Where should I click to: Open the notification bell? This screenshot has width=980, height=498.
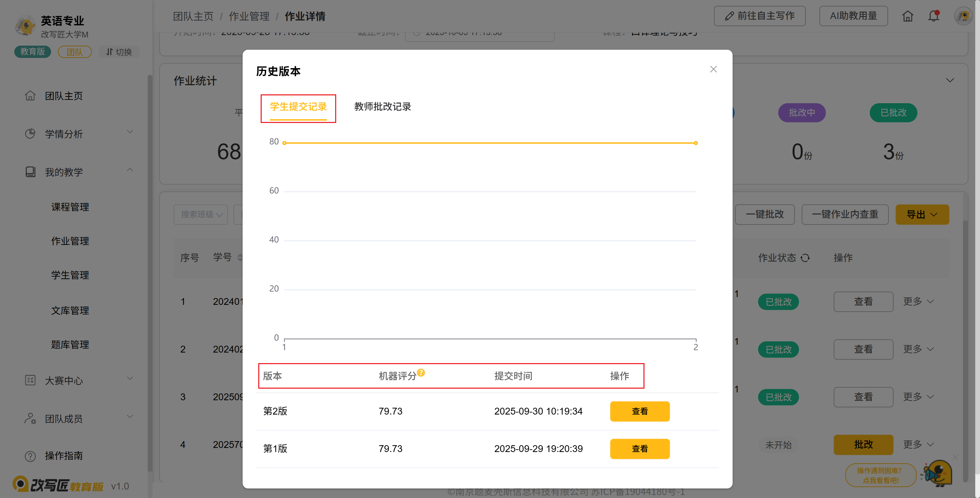933,16
